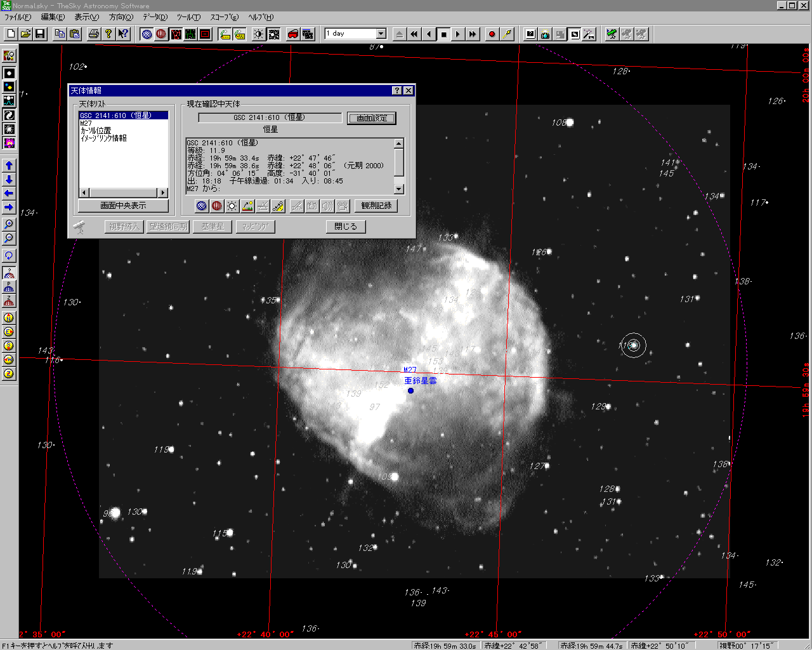Look at zenith with the Z icon

pos(9,373)
